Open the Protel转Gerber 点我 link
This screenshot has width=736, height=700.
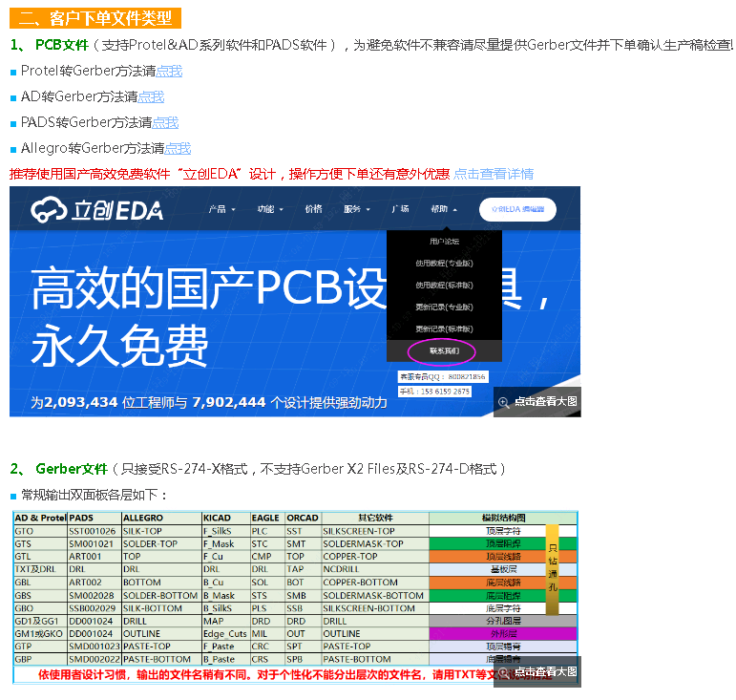(169, 71)
